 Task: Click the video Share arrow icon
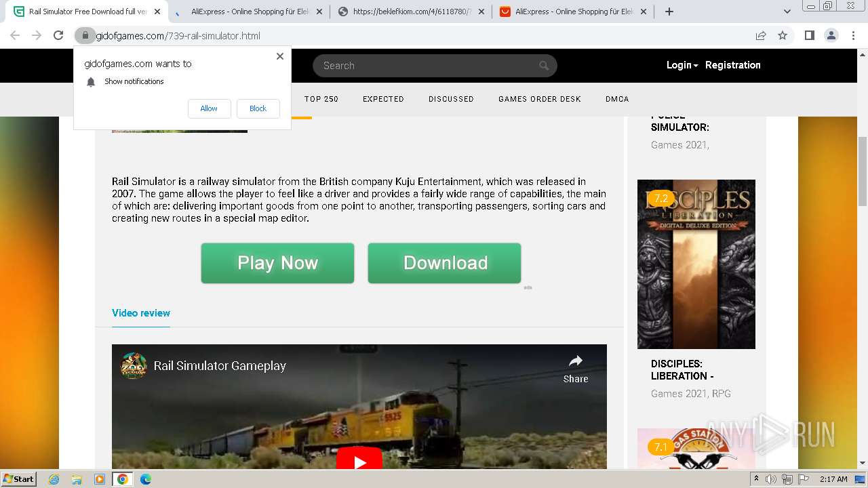pos(576,361)
